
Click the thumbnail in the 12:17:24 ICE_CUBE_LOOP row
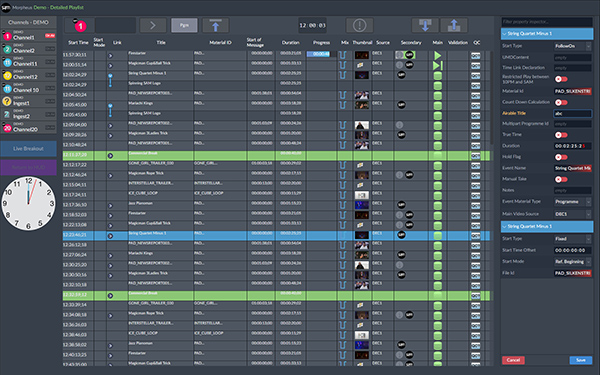(x=362, y=195)
